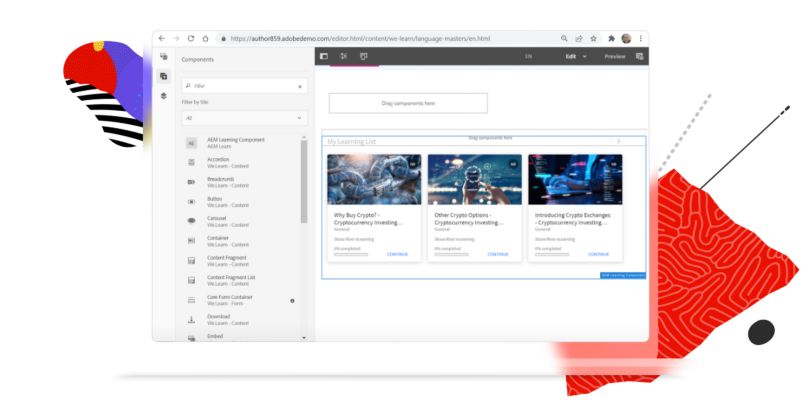Click the browser address bar URL
This screenshot has width=801, height=401.
pyautogui.click(x=360, y=38)
